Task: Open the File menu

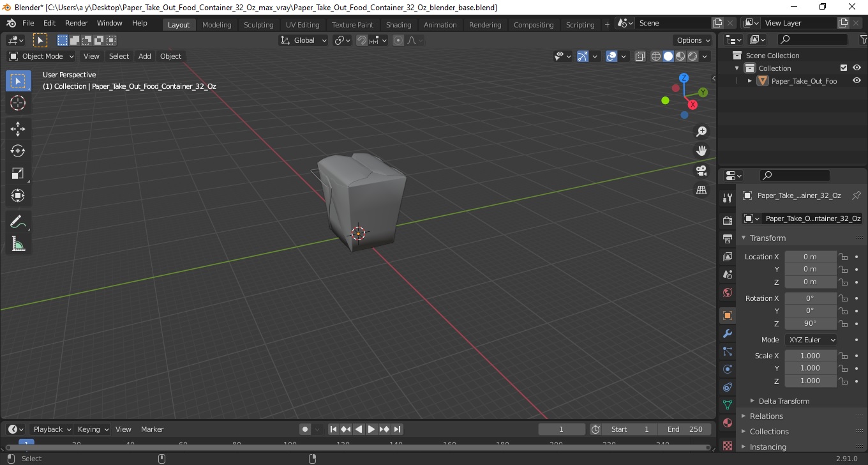Action: tap(28, 23)
